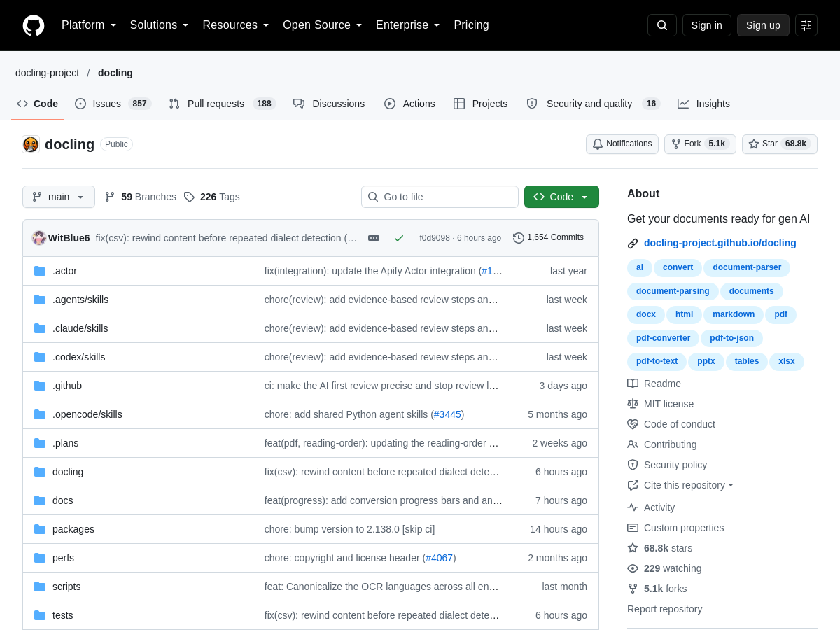Open the .claude/skills folder

click(x=80, y=328)
